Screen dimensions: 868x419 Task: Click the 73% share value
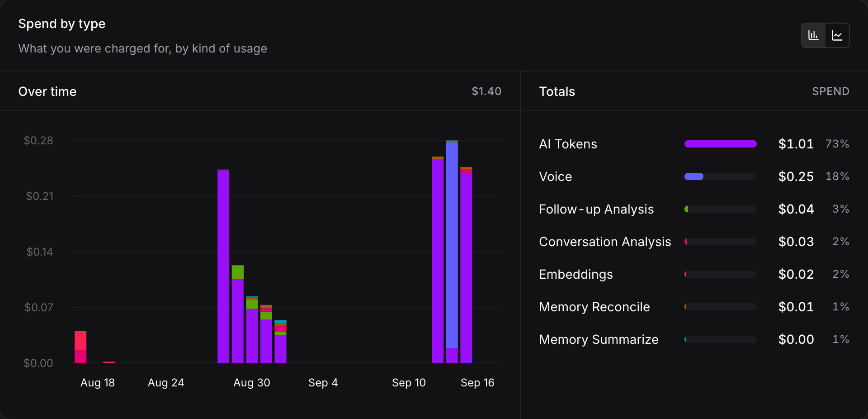[837, 144]
